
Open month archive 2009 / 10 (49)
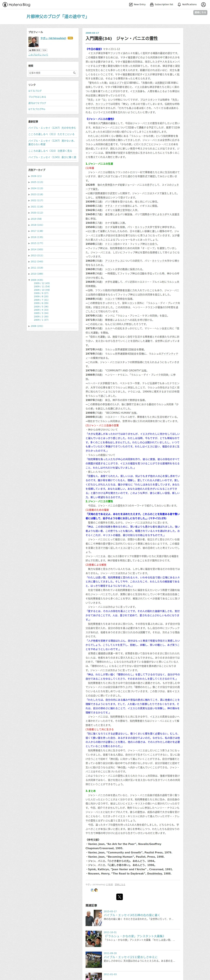point(42,290)
